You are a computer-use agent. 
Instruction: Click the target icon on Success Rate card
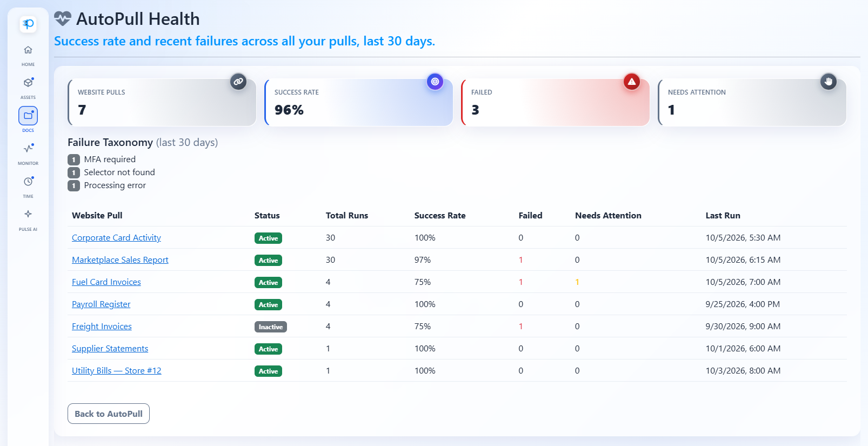[x=435, y=82]
